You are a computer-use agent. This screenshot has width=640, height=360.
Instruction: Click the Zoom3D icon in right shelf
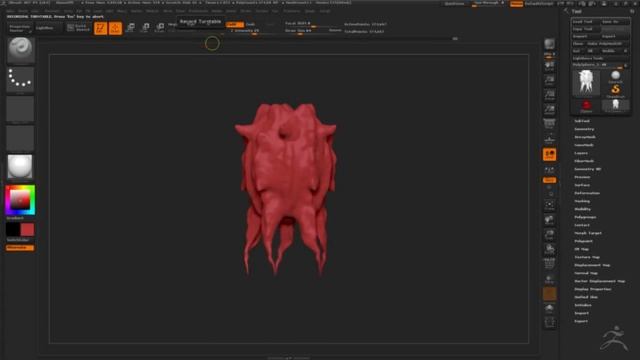tap(549, 235)
